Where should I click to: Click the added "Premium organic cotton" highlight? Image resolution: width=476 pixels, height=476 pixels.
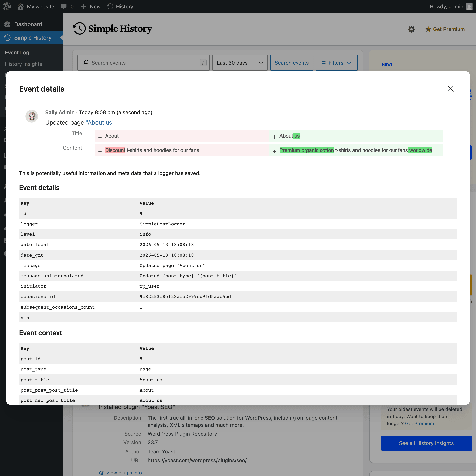point(306,150)
